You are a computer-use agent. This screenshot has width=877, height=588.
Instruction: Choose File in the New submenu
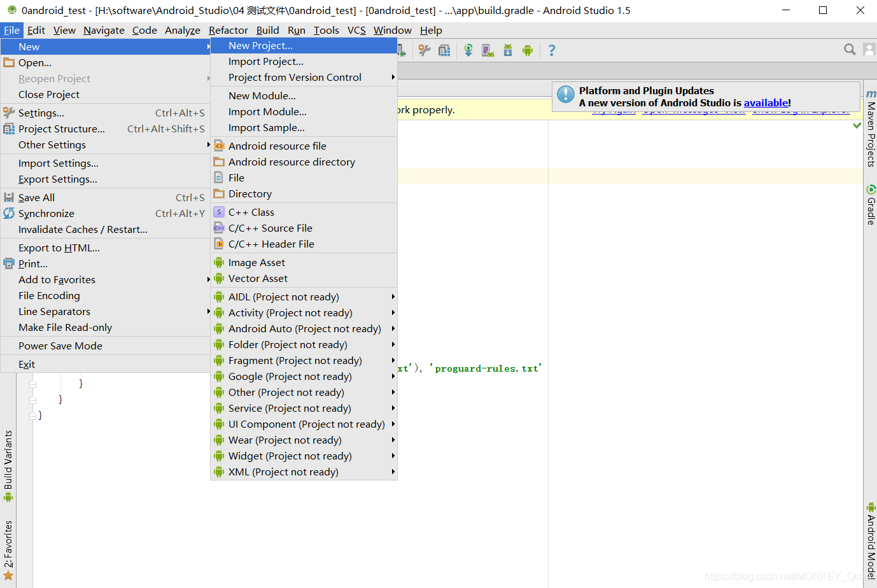click(304, 178)
